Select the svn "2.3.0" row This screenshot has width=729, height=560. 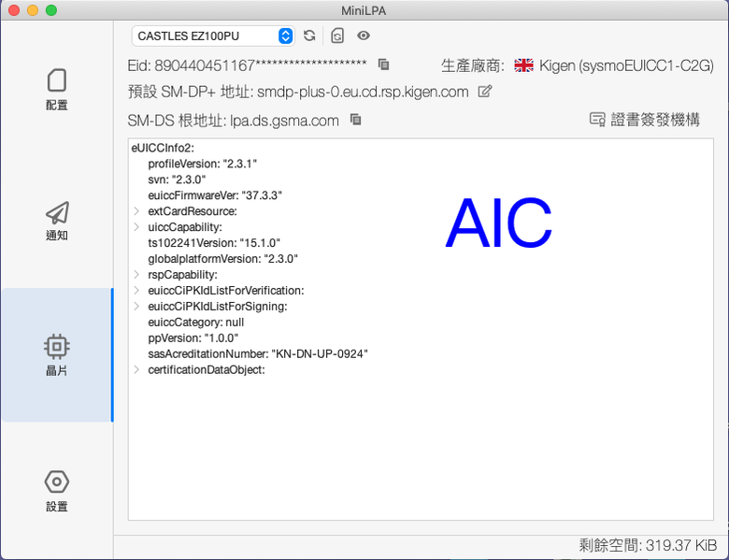[x=177, y=179]
